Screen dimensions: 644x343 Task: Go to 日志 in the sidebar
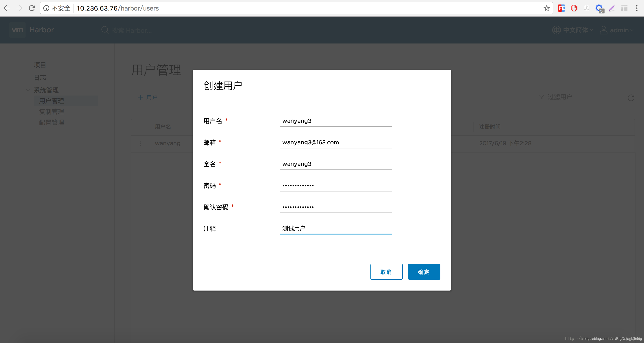click(40, 78)
